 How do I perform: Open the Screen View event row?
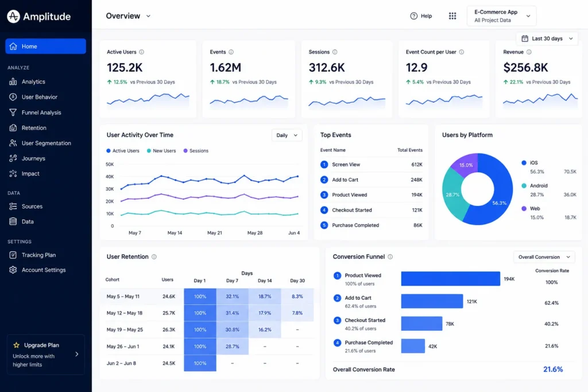pyautogui.click(x=372, y=164)
